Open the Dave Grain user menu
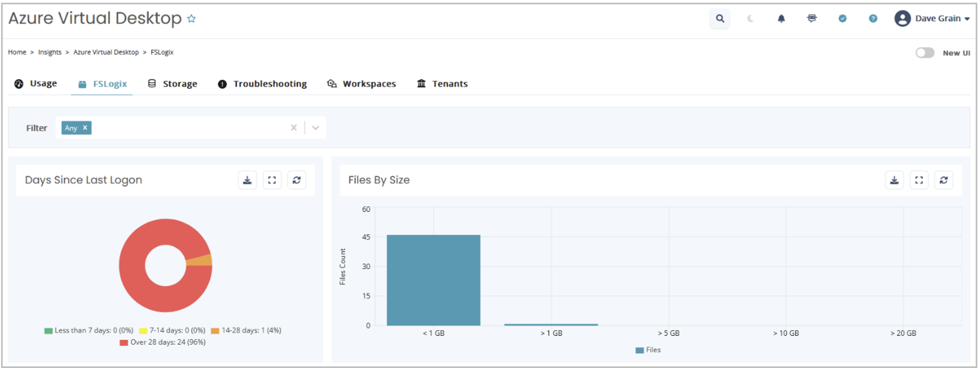The width and height of the screenshot is (980, 368). 932,19
